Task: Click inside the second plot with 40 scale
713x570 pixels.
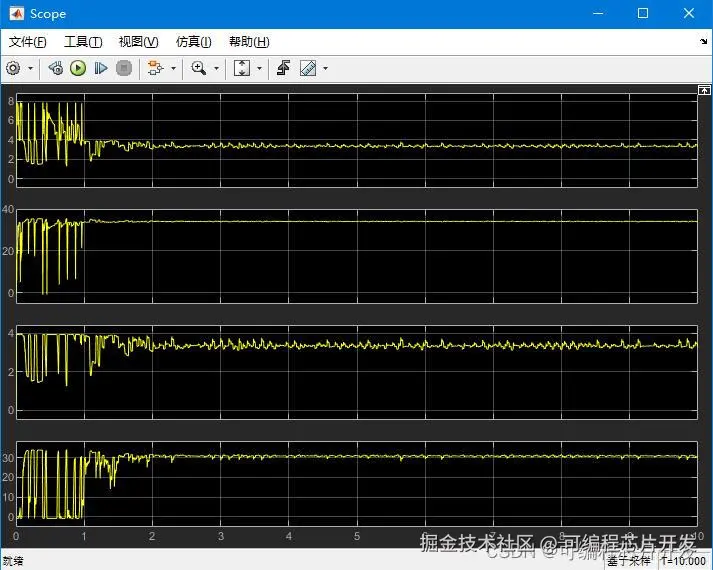Action: coord(356,256)
